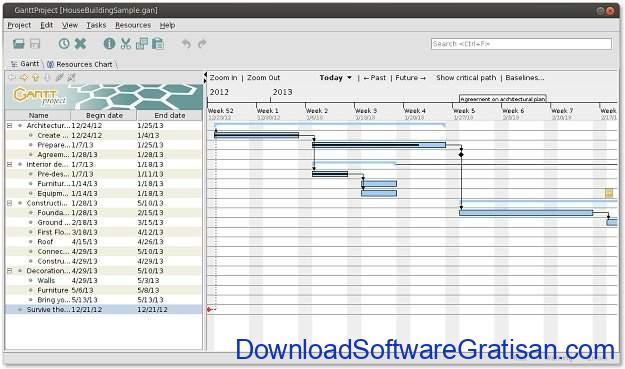The image size is (625, 369).
Task: Click the Equipm... task bar in chart
Action: pyautogui.click(x=379, y=193)
